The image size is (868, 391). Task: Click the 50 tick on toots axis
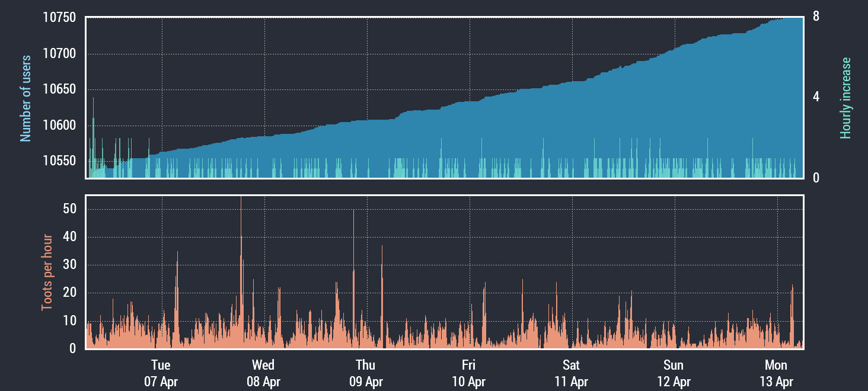pos(69,209)
